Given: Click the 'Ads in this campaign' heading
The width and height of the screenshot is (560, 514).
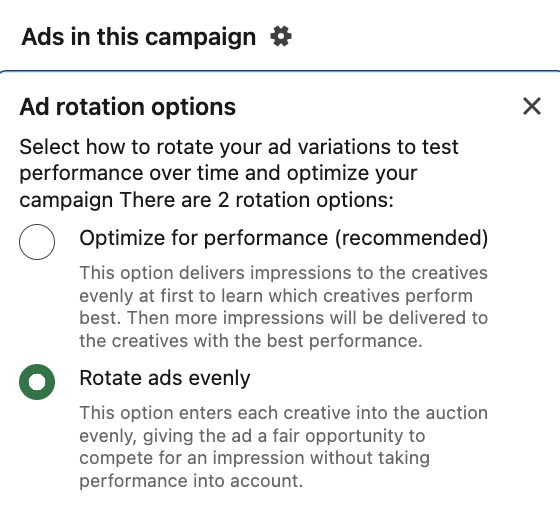Looking at the screenshot, I should pyautogui.click(x=139, y=37).
